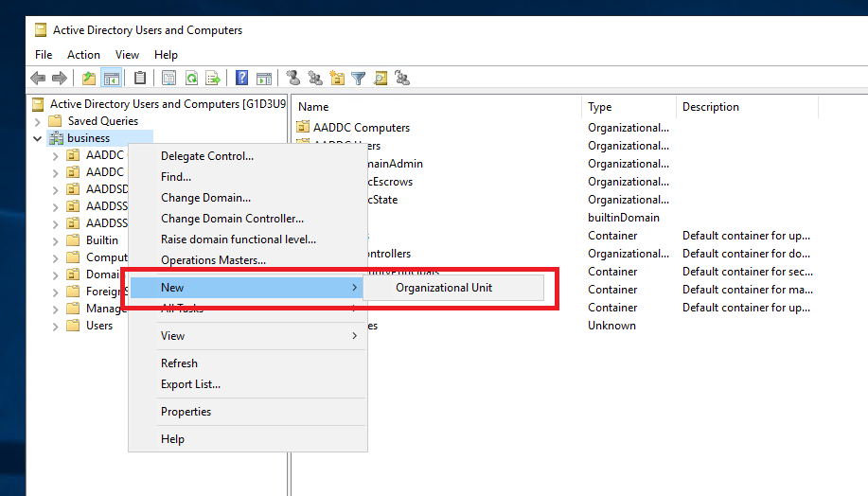
Task: Open Properties via the toolbar sheet icon
Action: 168,78
